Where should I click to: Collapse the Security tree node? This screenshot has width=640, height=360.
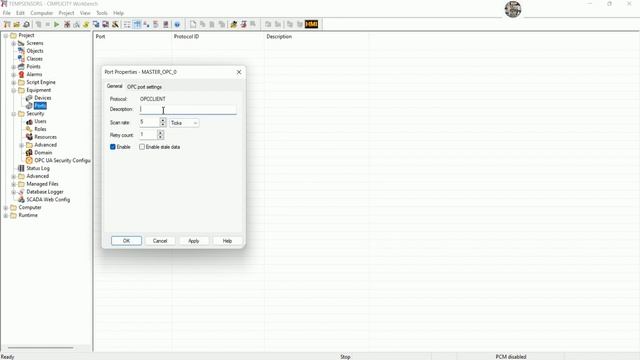point(13,114)
